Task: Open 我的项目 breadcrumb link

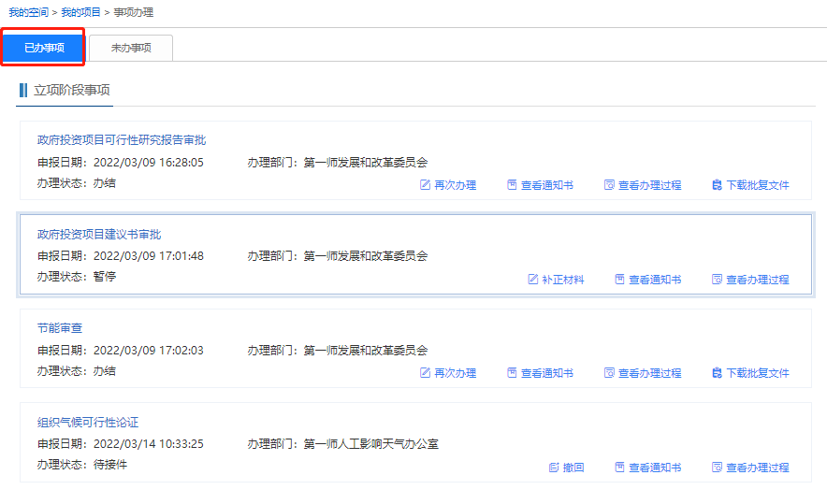Action: [82, 12]
